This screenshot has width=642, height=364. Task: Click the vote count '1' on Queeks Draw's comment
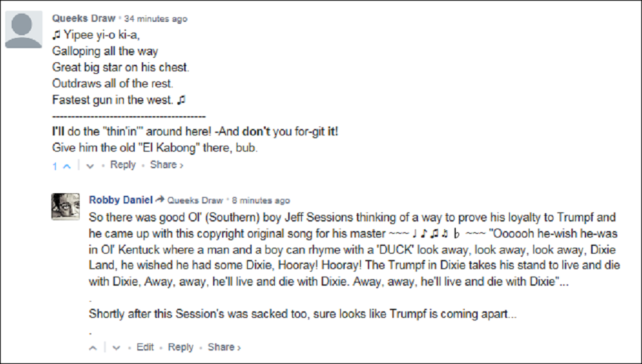(55, 166)
